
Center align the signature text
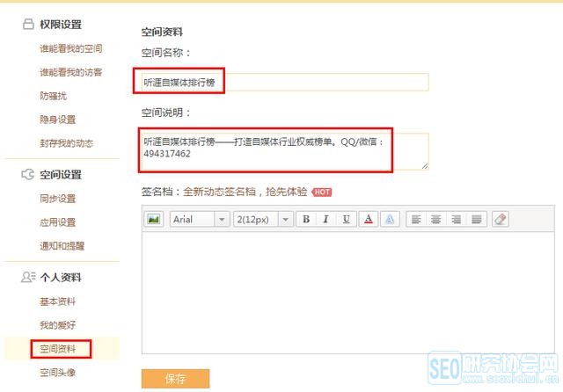[435, 219]
